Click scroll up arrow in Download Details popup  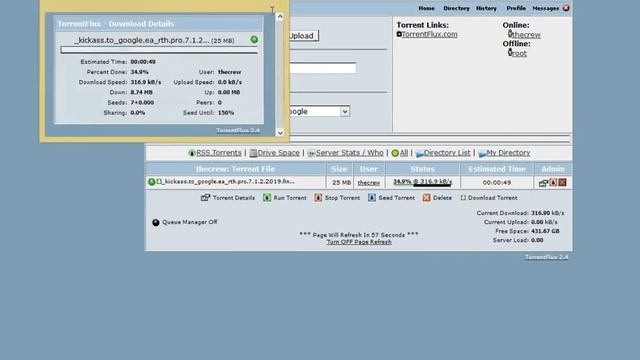[x=280, y=17]
